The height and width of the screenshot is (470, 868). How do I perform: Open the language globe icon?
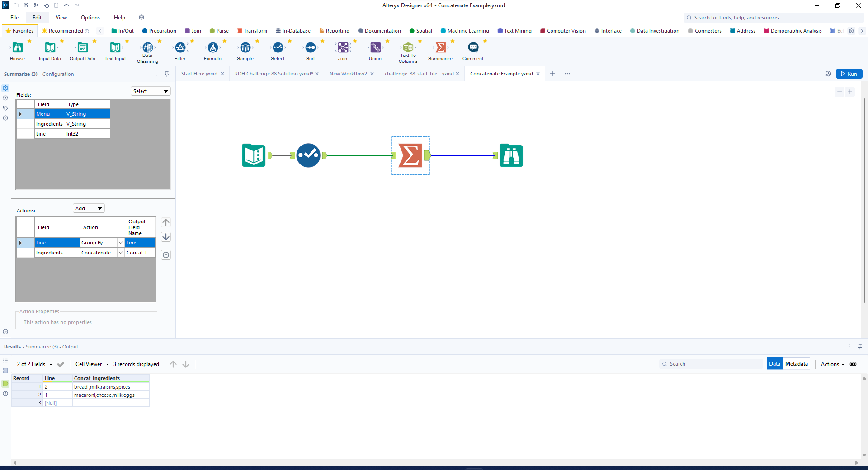click(142, 17)
